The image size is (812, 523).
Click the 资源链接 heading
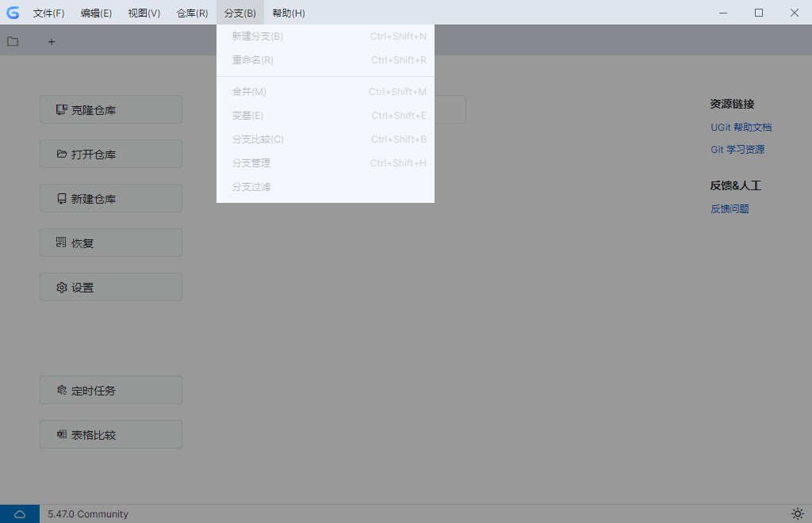(732, 104)
